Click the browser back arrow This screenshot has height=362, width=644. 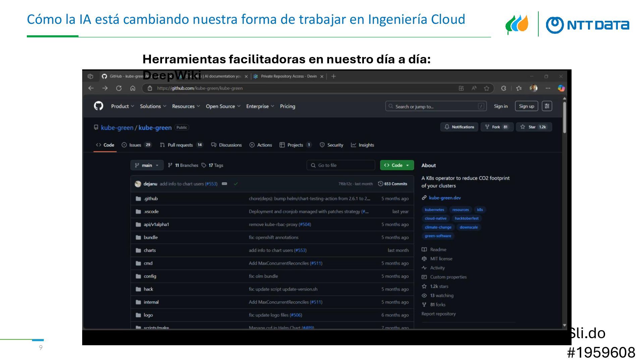(x=91, y=88)
